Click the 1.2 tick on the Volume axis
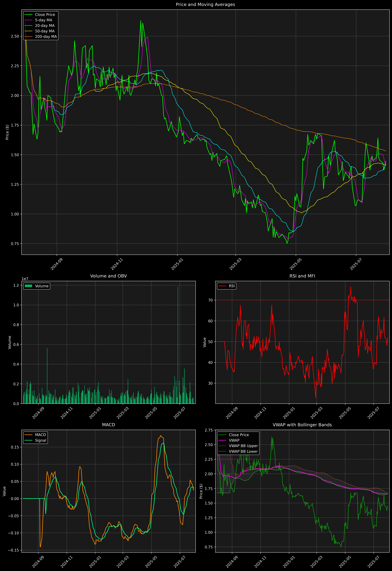This screenshot has height=571, width=392. pyautogui.click(x=16, y=285)
